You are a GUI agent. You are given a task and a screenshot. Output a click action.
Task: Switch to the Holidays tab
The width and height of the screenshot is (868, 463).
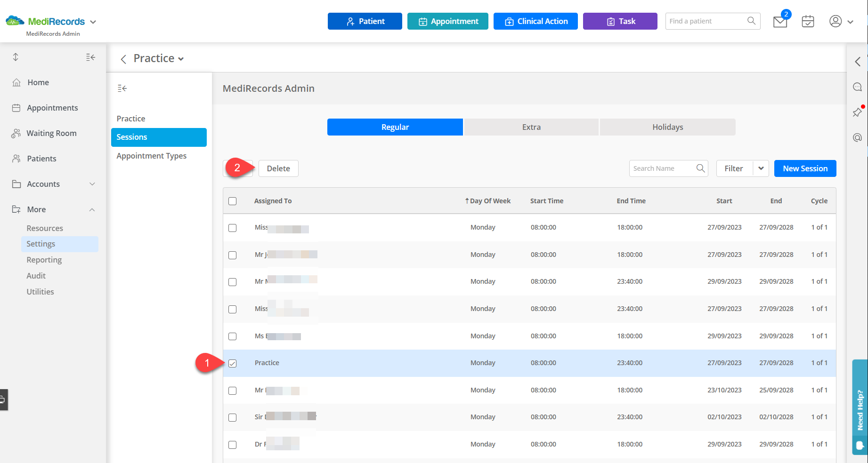667,127
